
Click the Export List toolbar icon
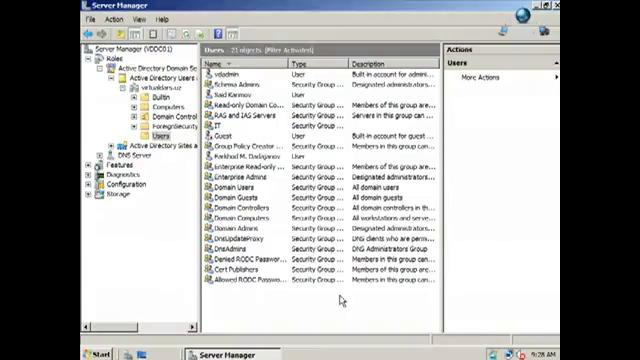click(200, 34)
